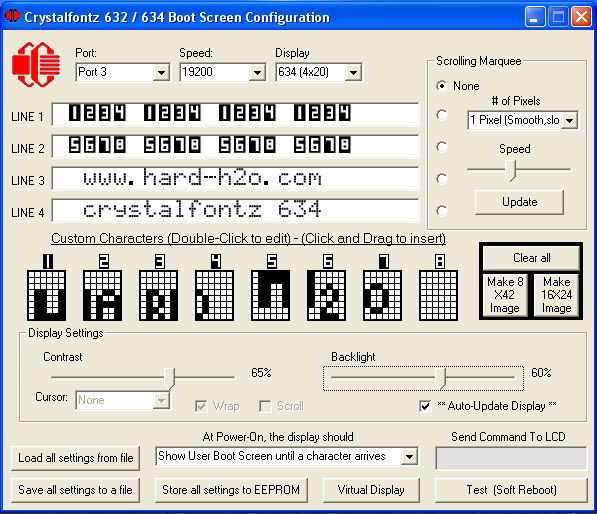Select custom character grid number 5
Viewport: 597px width, 514px height.
(x=270, y=295)
